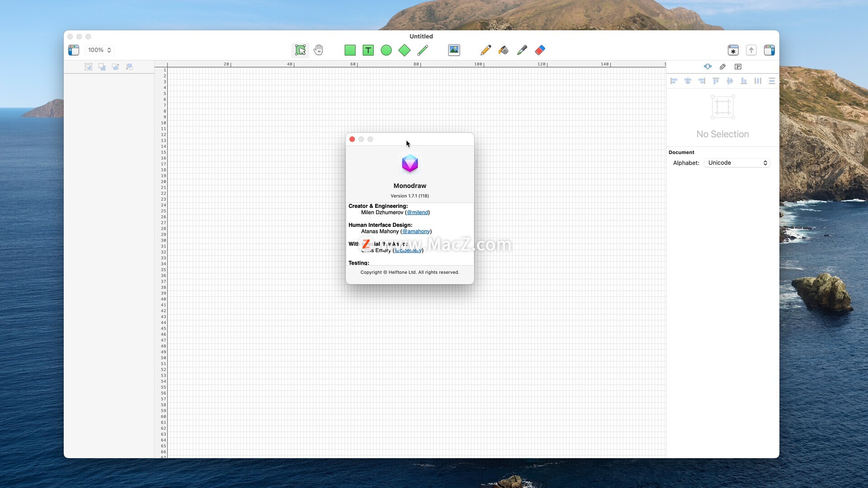Switch to the shape geometry inspector tab

pos(708,67)
